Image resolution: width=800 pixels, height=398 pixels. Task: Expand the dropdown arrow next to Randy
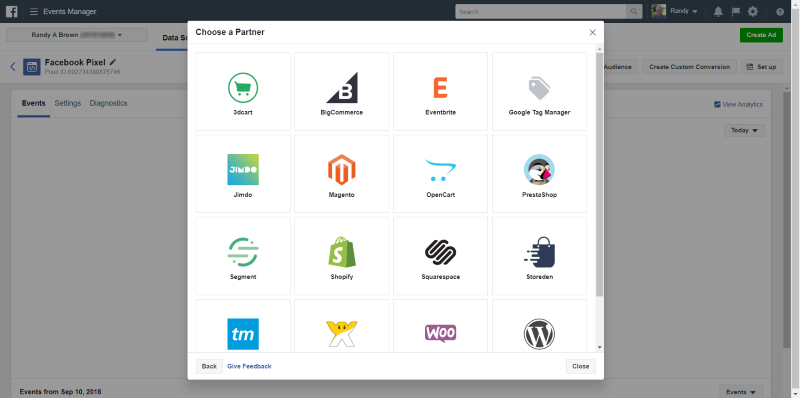[x=695, y=12]
